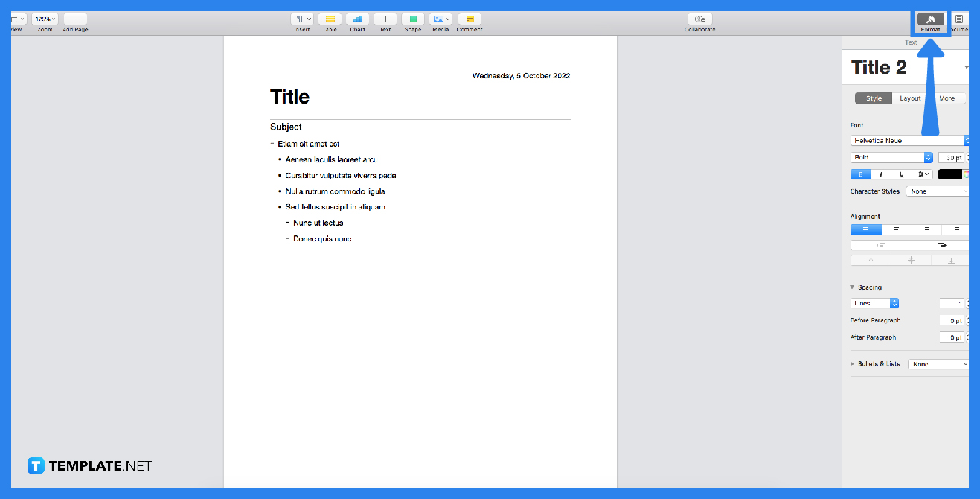Open the Helvetica Neue font dropdown
Viewport: 980px width, 499px height.
click(x=906, y=140)
